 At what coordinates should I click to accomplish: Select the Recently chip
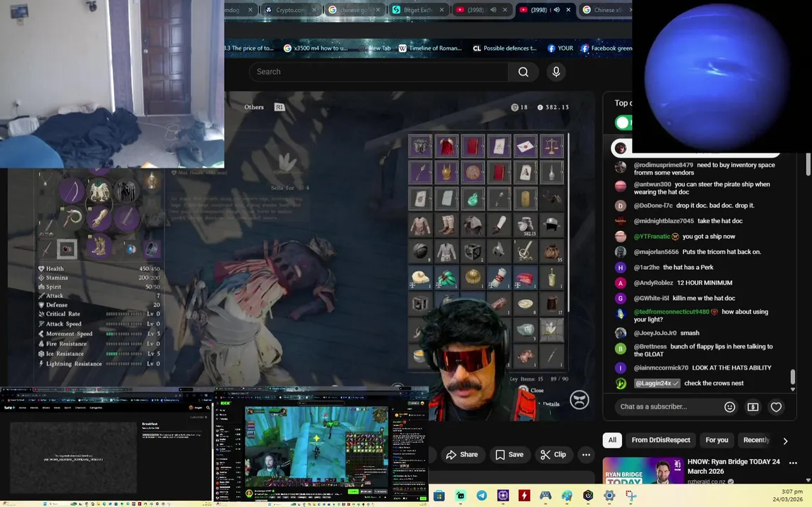pyautogui.click(x=756, y=440)
